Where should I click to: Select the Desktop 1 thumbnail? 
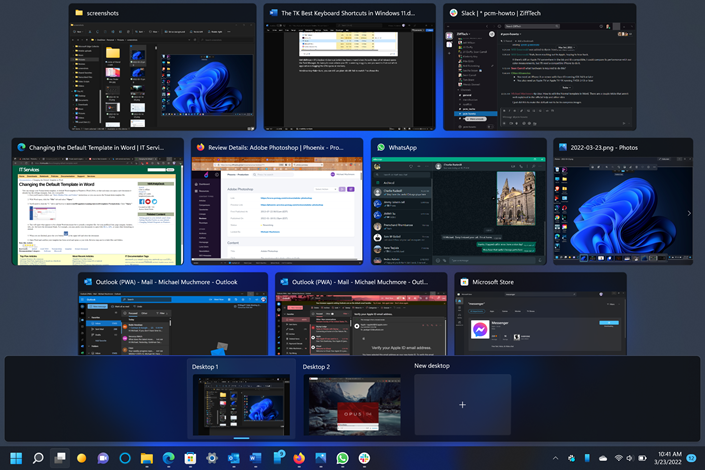pos(241,405)
